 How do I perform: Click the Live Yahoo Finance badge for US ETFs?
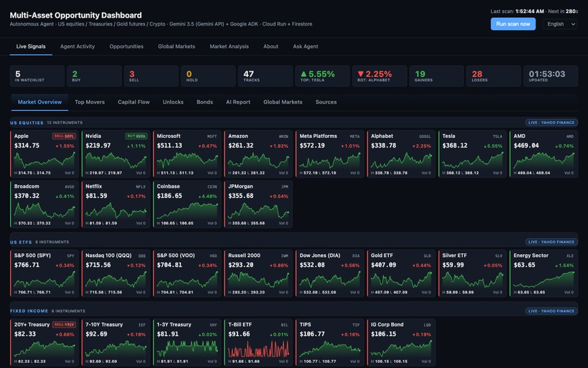(552, 242)
